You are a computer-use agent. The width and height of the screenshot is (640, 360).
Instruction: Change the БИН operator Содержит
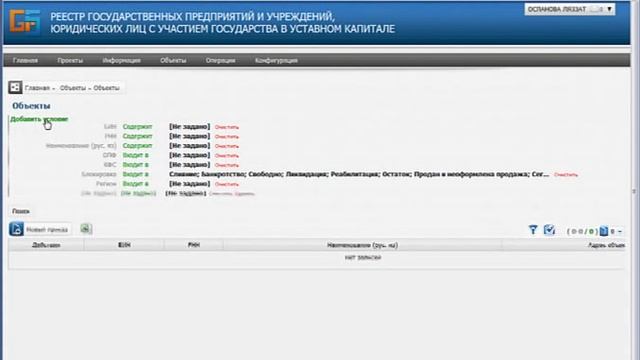pos(137,127)
